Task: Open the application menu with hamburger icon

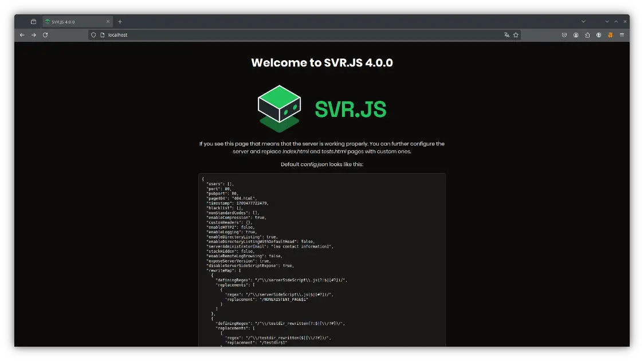Action: pyautogui.click(x=622, y=35)
